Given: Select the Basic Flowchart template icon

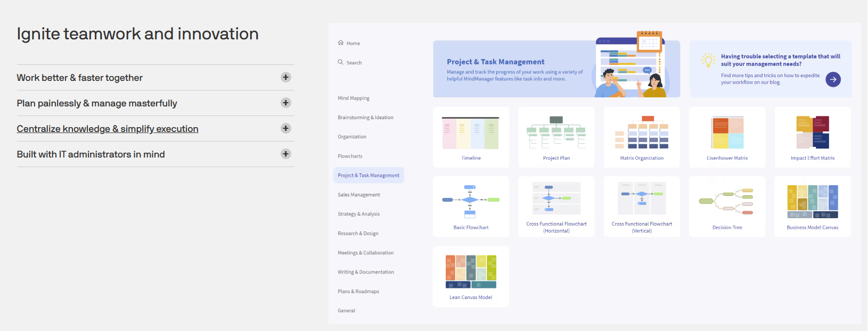Looking at the screenshot, I should 471,201.
